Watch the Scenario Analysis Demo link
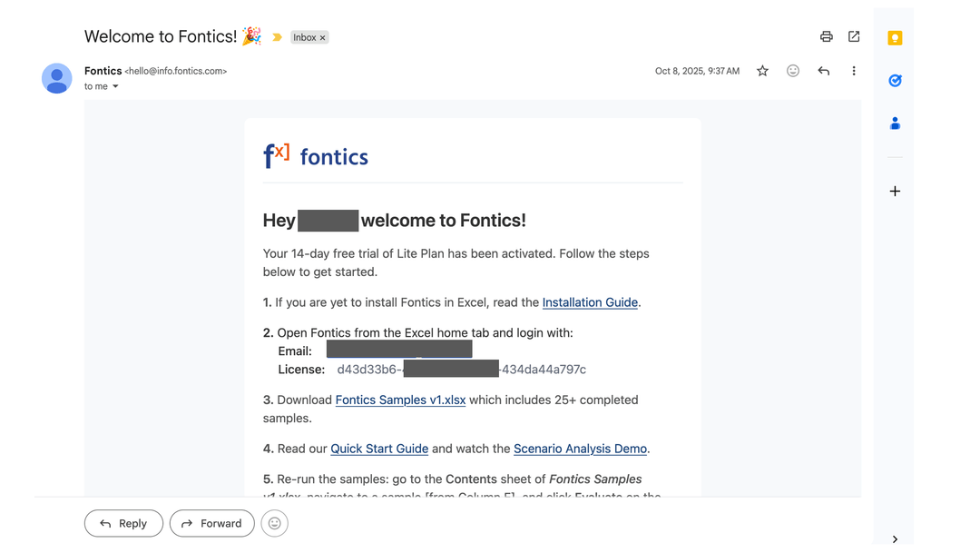The image size is (980, 553). (x=580, y=449)
